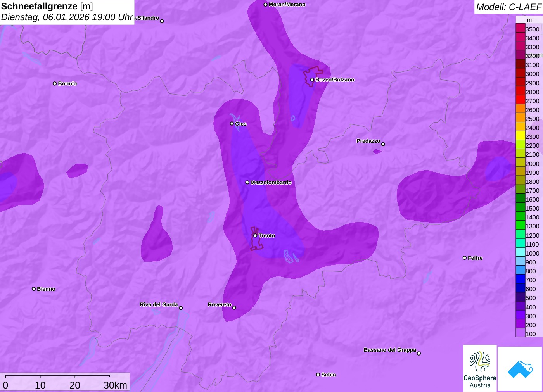Screen dimensions: 543x392
Task: Click the Riva del Garda marker
Action: (x=181, y=308)
